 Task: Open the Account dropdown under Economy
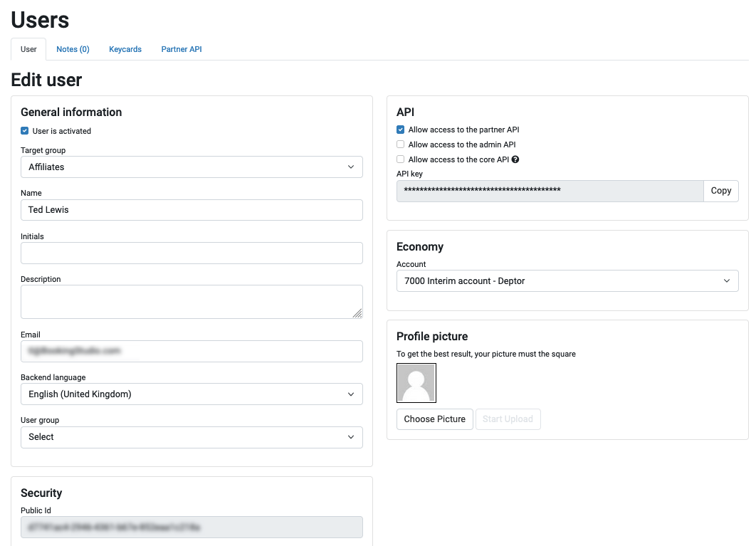pos(567,280)
